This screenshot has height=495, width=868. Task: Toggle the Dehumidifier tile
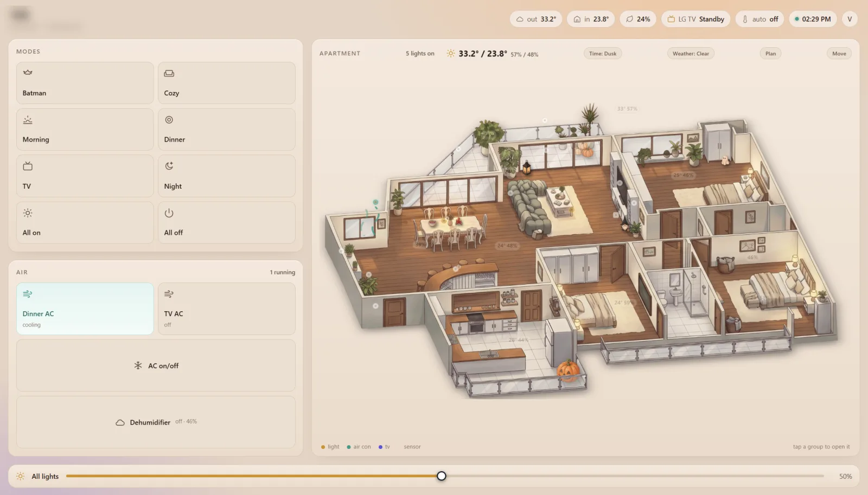156,422
